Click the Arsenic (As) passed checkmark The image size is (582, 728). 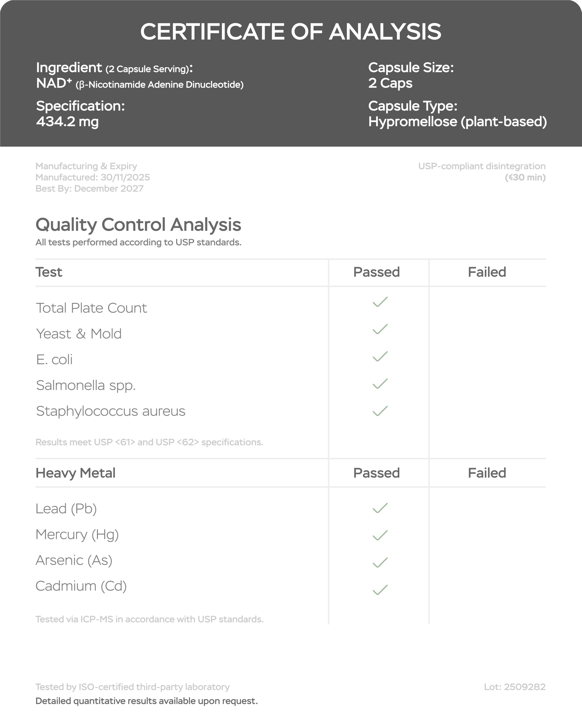pyautogui.click(x=380, y=563)
